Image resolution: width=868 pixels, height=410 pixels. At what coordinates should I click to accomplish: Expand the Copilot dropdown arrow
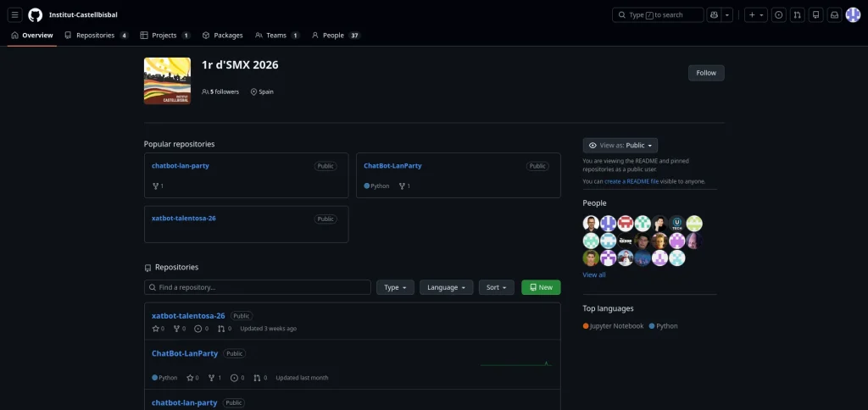coord(727,15)
